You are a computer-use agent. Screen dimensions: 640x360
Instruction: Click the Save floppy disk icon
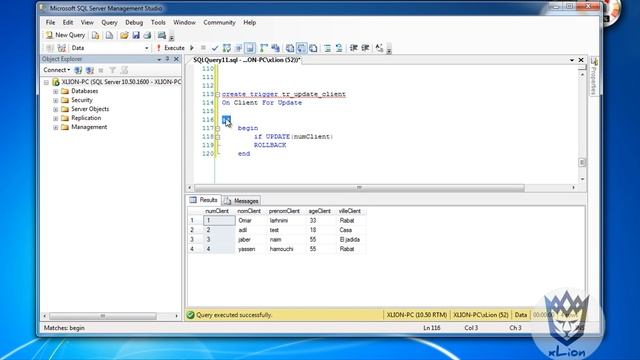coord(136,36)
